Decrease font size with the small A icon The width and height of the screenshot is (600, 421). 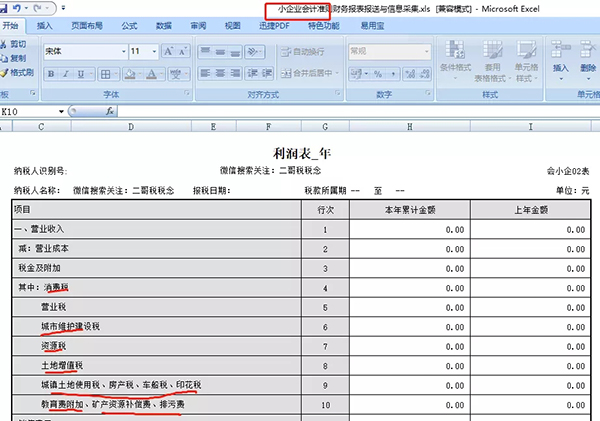[182, 51]
